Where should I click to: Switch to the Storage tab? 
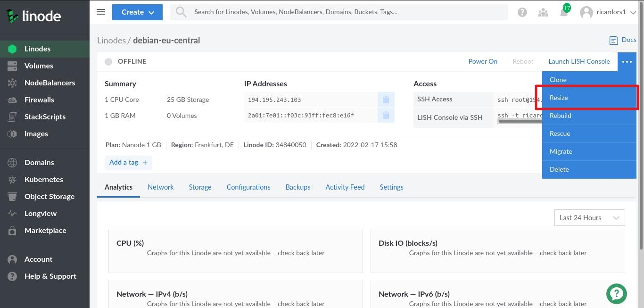click(200, 187)
